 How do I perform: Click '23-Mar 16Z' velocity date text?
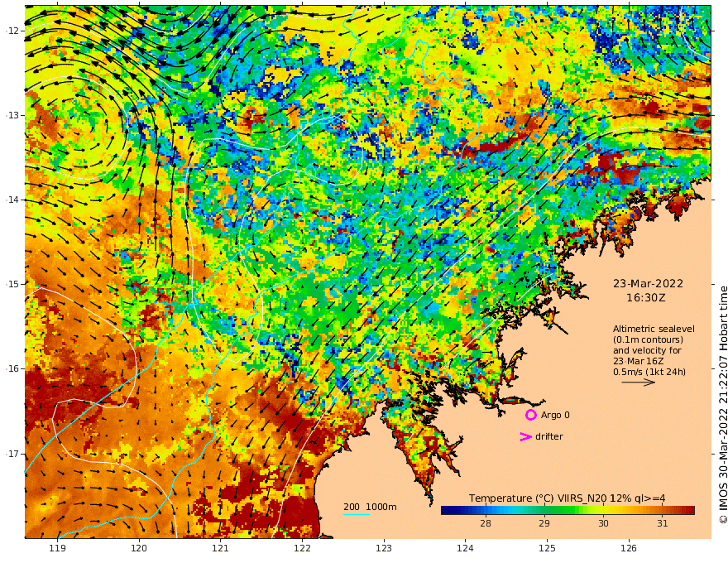638,361
